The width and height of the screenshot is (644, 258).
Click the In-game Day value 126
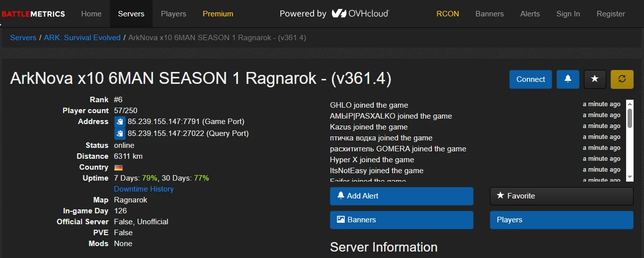click(120, 211)
